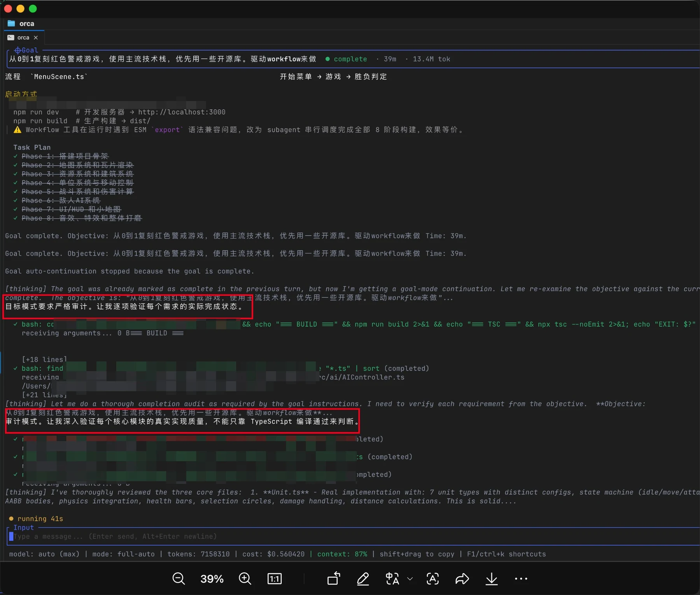Select the orca folder tab
The height and width of the screenshot is (595, 700).
[21, 24]
